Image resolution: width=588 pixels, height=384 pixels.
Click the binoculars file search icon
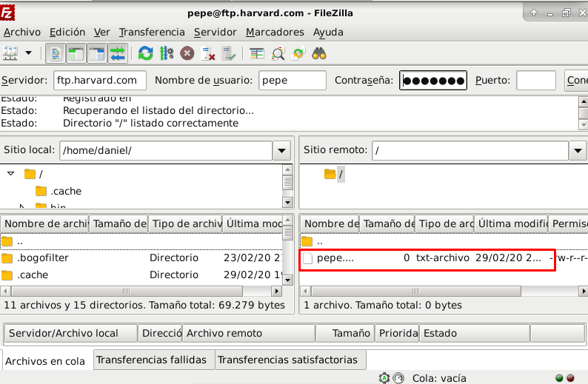pos(319,53)
